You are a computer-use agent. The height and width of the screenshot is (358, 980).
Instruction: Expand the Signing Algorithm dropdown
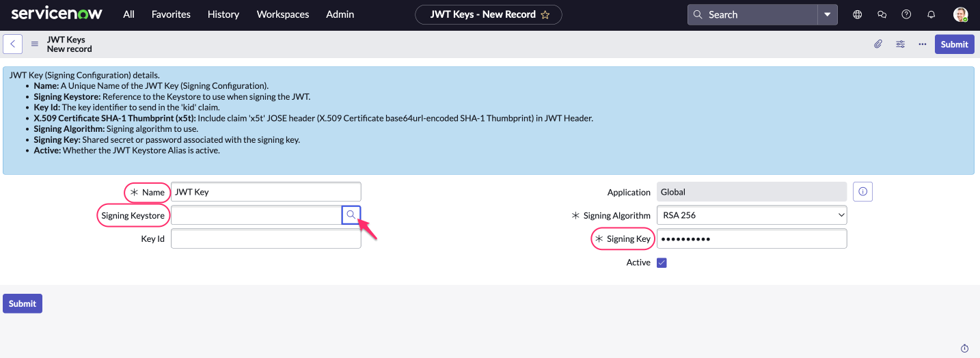point(751,215)
